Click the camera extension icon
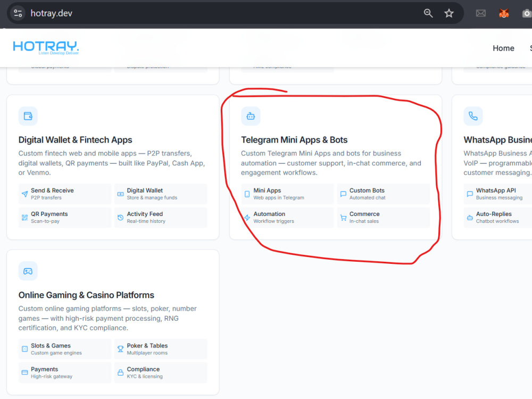The image size is (532, 399). click(527, 13)
